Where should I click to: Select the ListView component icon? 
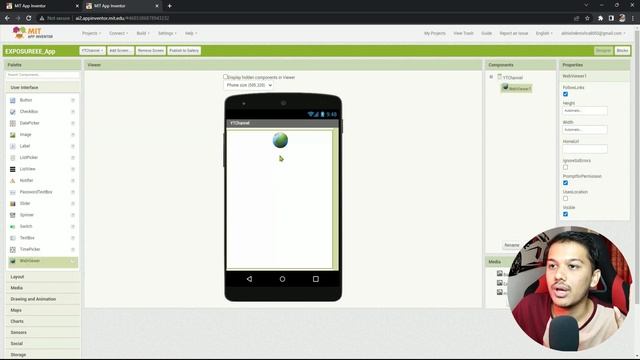click(x=13, y=169)
